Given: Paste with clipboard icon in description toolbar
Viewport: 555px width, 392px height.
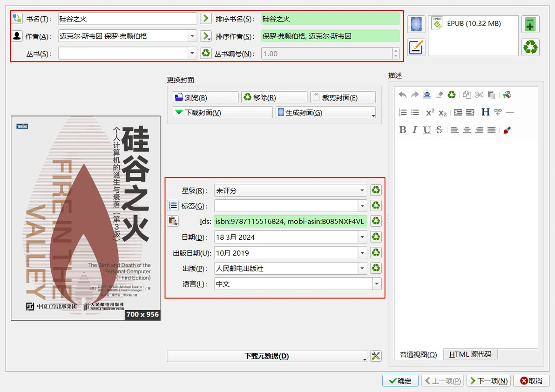Looking at the screenshot, I should coord(491,95).
